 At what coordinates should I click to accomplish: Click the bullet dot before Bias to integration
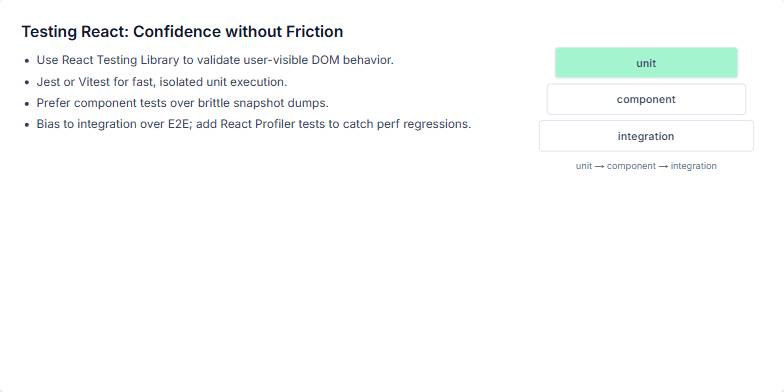27,125
